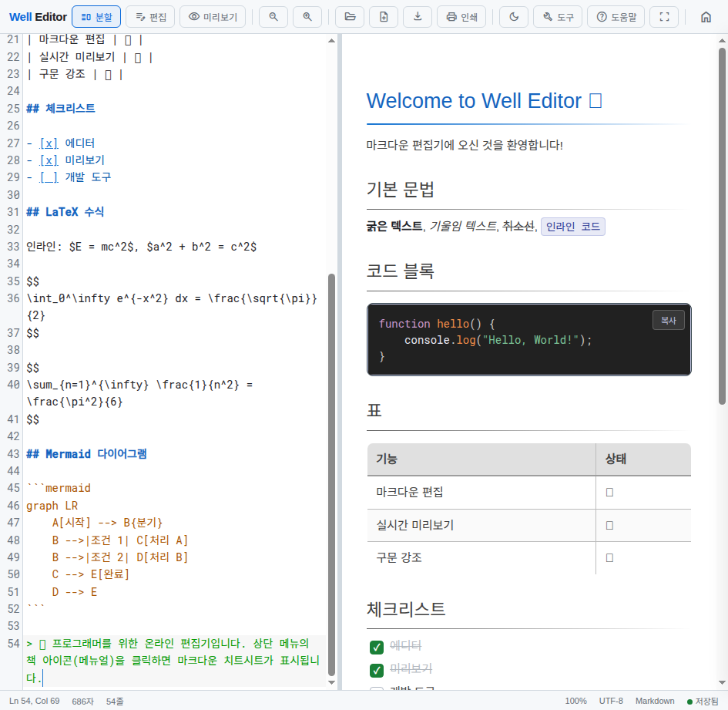
Task: Switch to split (분할) view mode
Action: tap(96, 17)
